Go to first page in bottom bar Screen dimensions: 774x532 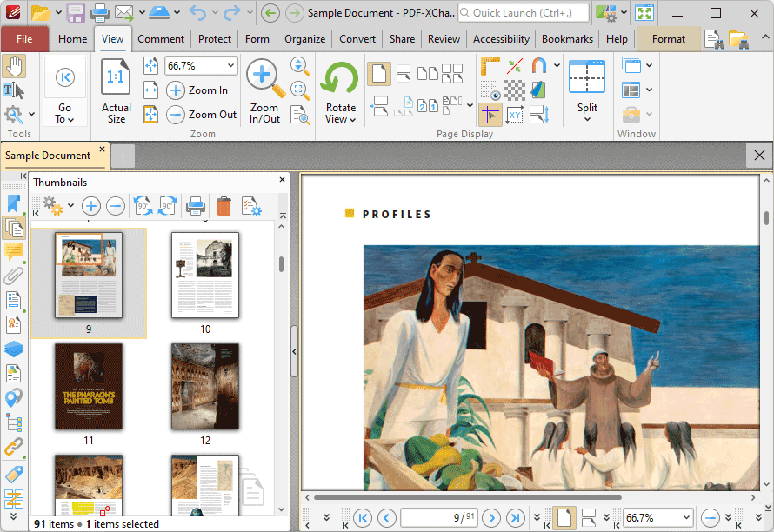point(363,518)
